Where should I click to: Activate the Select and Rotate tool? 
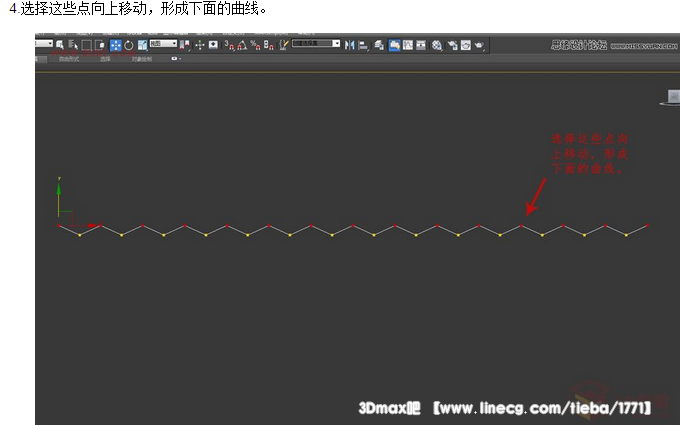click(129, 45)
